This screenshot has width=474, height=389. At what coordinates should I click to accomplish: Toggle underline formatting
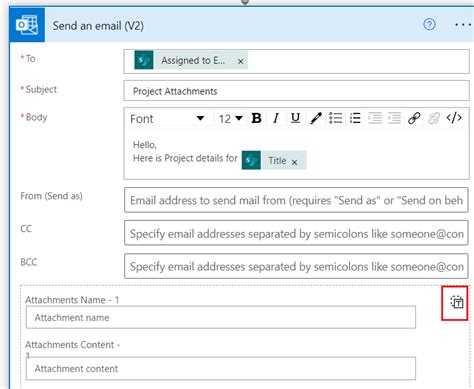(295, 118)
